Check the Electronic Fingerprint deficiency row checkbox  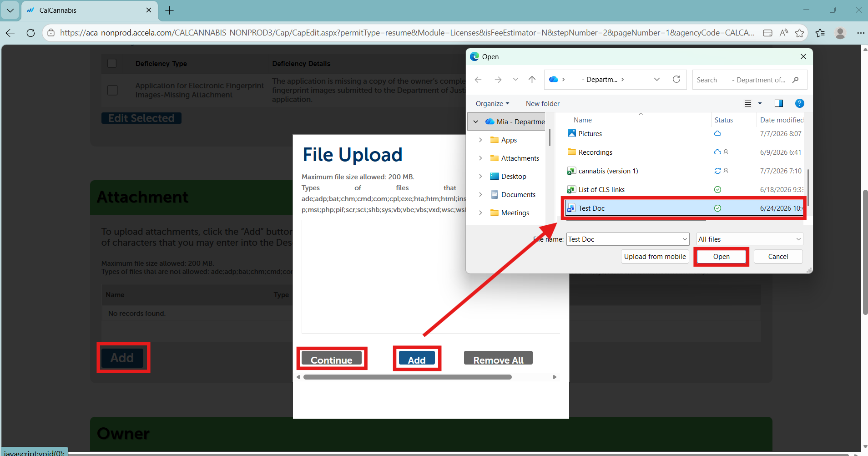coord(112,90)
